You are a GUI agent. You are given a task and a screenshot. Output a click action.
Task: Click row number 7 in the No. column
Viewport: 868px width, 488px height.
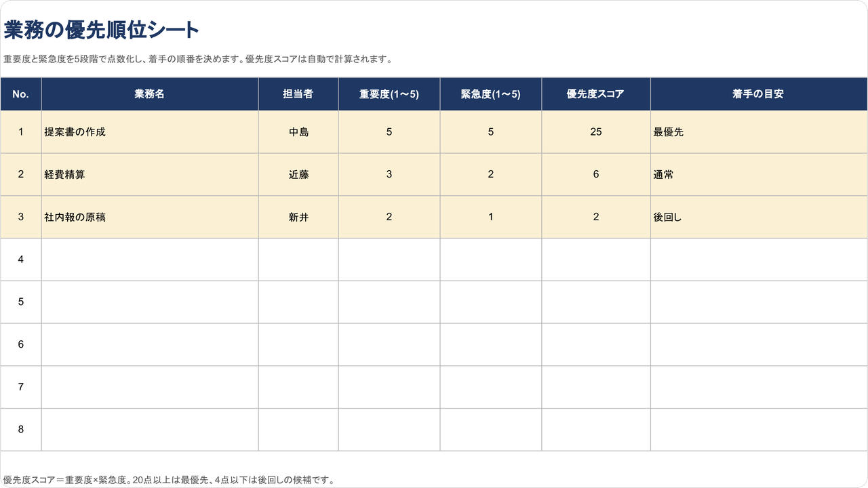pyautogui.click(x=21, y=387)
